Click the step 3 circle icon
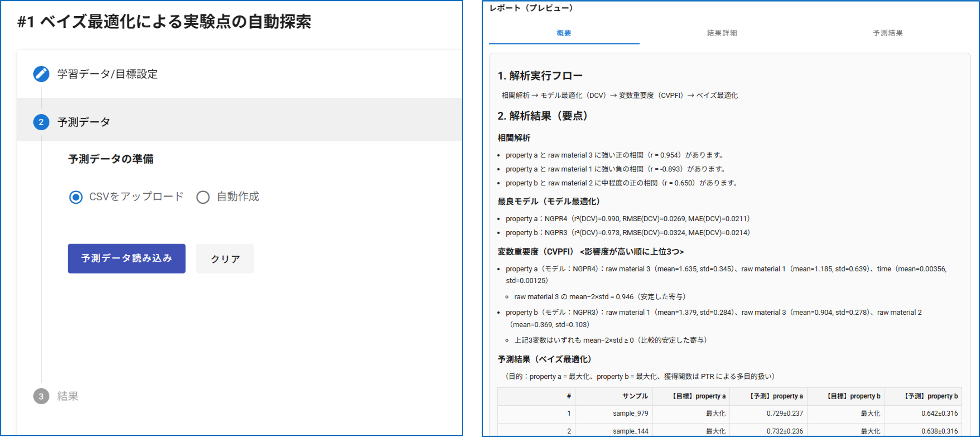Viewport: 980px width, 437px height. pos(41,396)
